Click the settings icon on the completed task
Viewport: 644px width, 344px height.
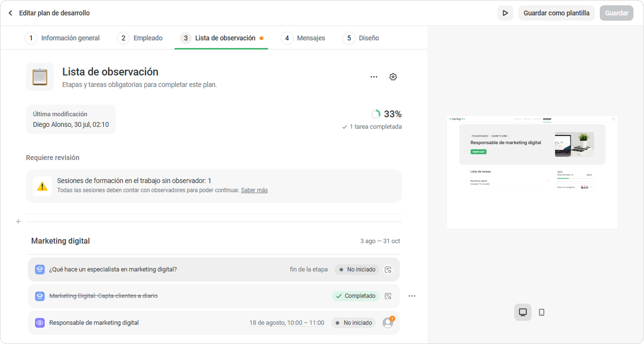pos(388,296)
